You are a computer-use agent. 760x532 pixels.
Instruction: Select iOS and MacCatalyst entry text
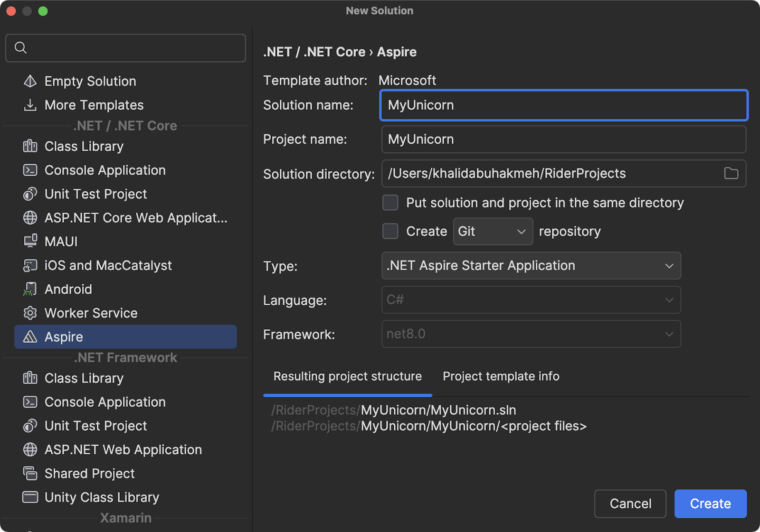click(x=108, y=265)
